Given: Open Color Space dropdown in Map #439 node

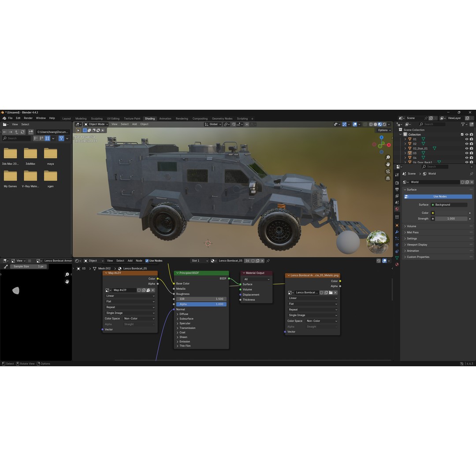Looking at the screenshot, I should click(x=139, y=319).
